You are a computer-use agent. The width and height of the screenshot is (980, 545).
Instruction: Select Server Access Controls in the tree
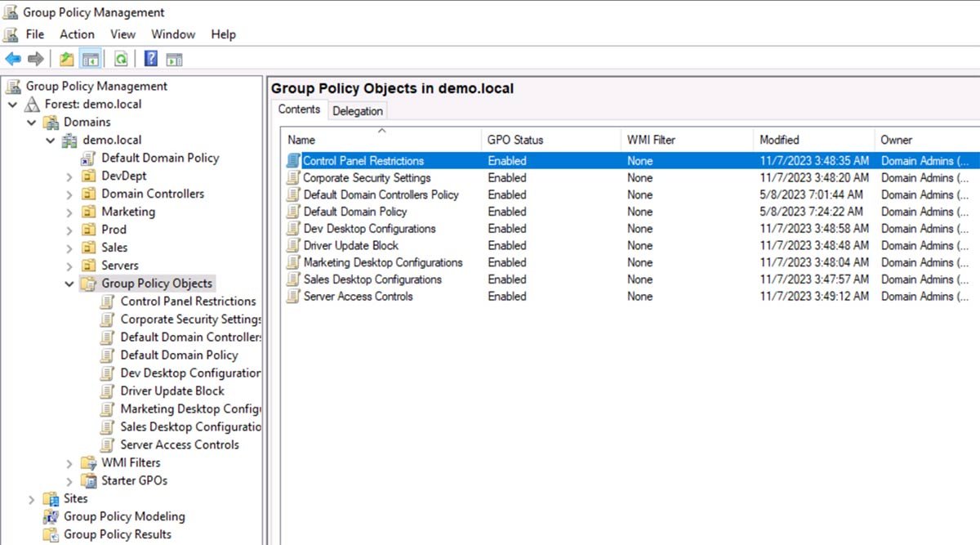(x=180, y=444)
